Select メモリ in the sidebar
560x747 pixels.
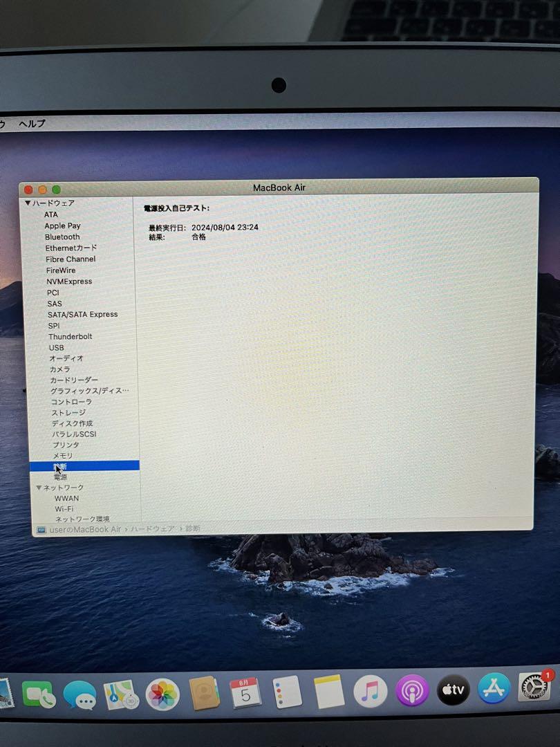62,455
